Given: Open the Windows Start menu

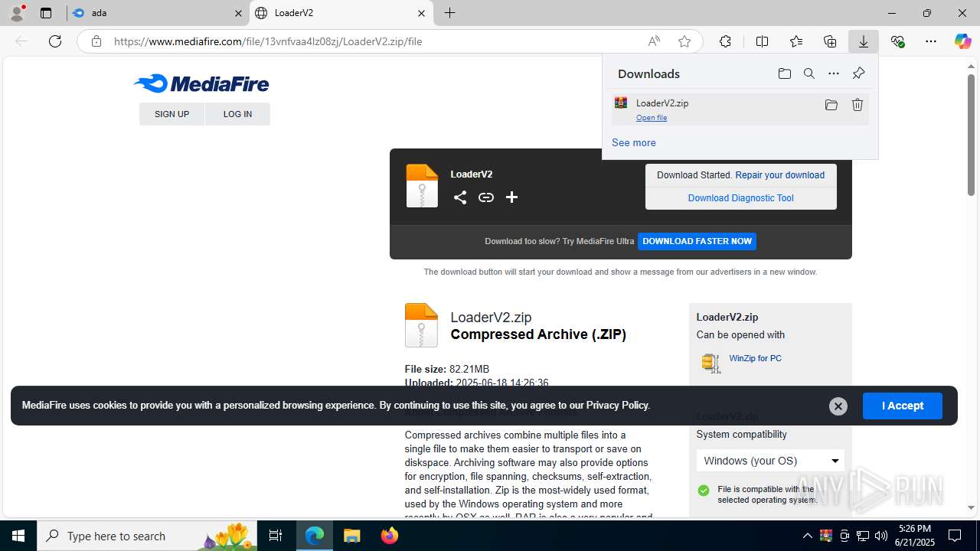Looking at the screenshot, I should coord(18,536).
